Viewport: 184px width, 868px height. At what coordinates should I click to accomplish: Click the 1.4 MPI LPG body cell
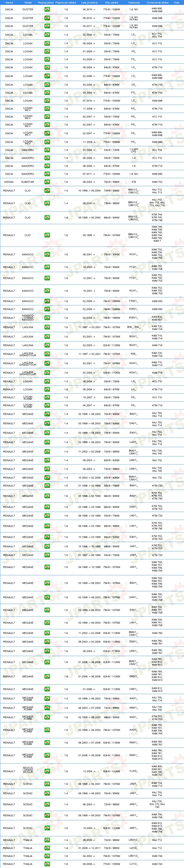click(134, 150)
